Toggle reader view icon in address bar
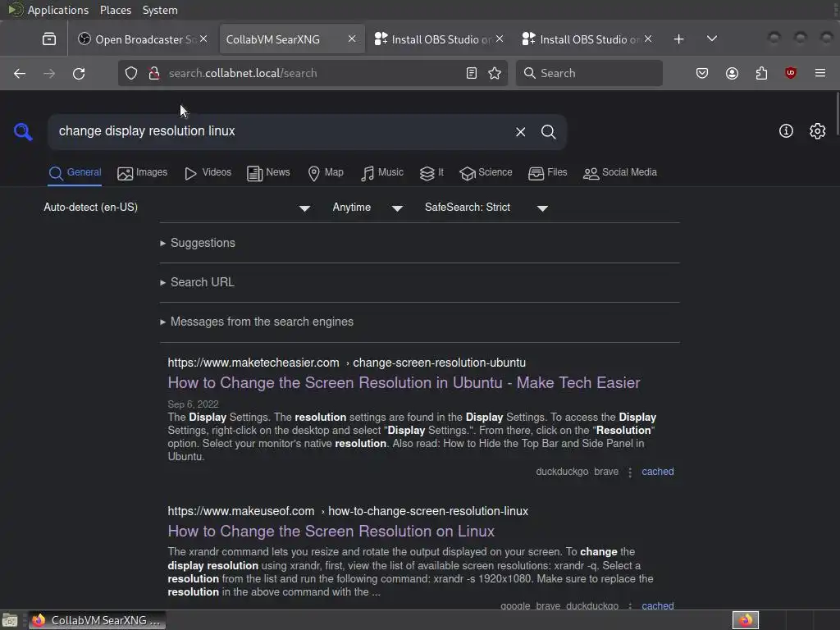This screenshot has height=630, width=840. [x=472, y=73]
